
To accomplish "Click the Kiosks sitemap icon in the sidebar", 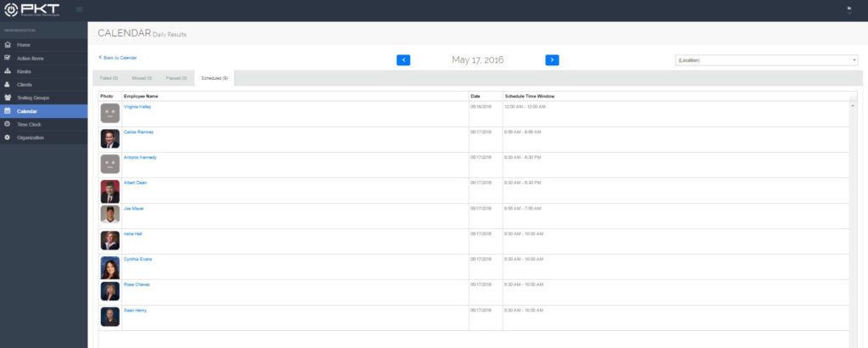I will point(8,71).
